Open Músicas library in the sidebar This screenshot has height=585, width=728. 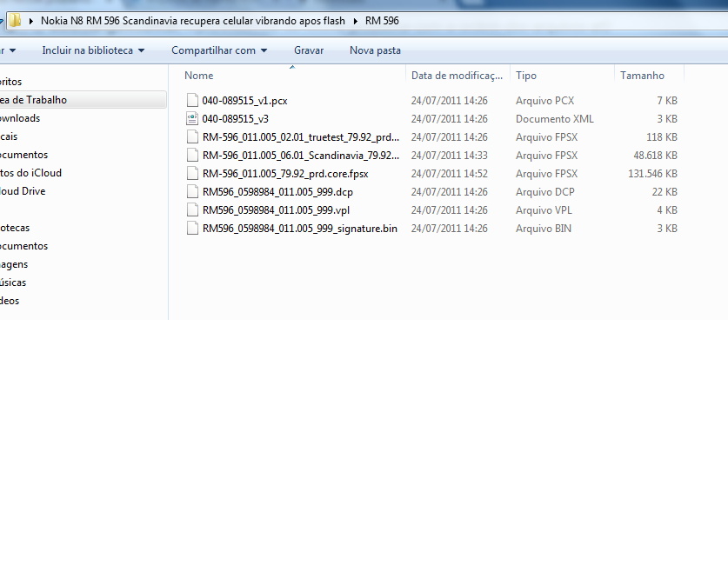point(13,283)
